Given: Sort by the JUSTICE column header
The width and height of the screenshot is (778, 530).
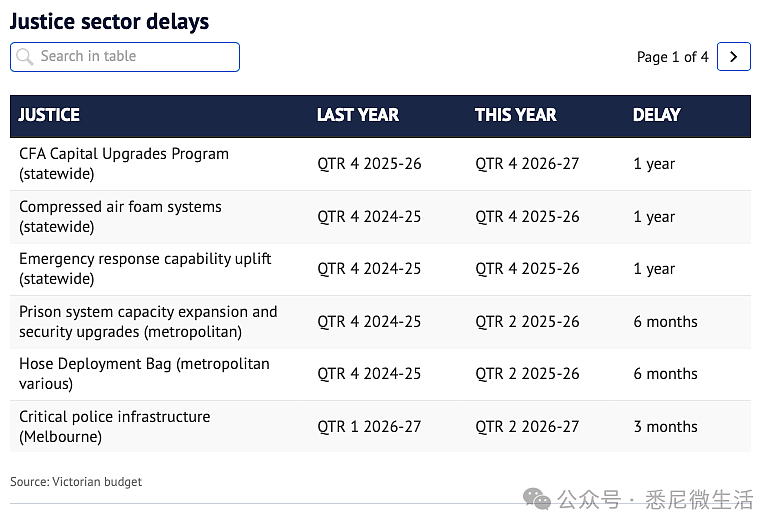Looking at the screenshot, I should point(49,115).
